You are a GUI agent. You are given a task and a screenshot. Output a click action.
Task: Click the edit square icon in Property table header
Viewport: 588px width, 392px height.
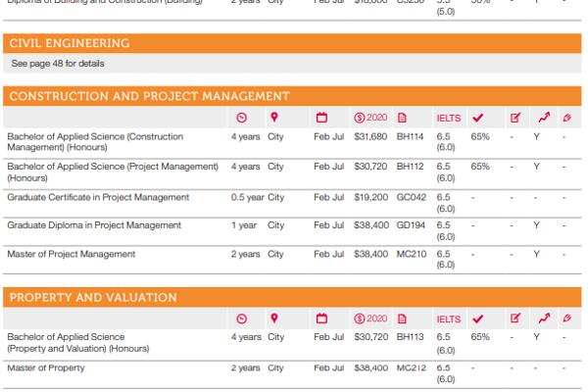515,318
